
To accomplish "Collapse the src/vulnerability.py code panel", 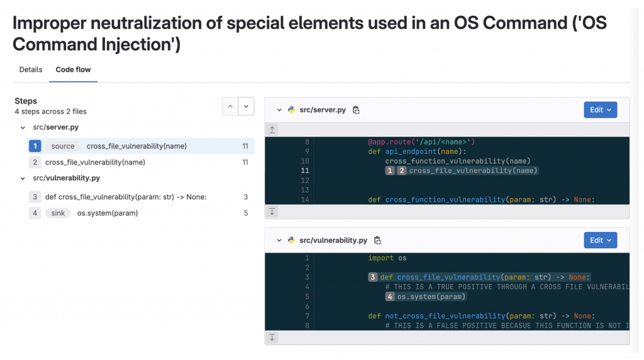I will (279, 240).
